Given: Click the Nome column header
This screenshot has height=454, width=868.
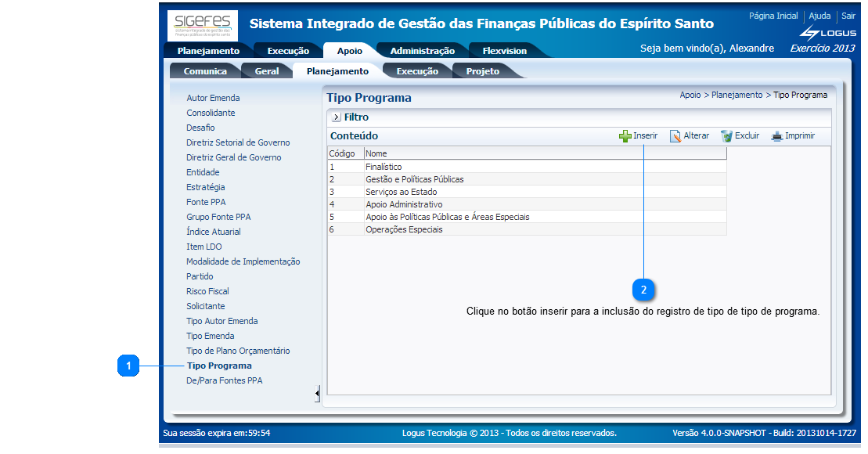Looking at the screenshot, I should click(376, 153).
